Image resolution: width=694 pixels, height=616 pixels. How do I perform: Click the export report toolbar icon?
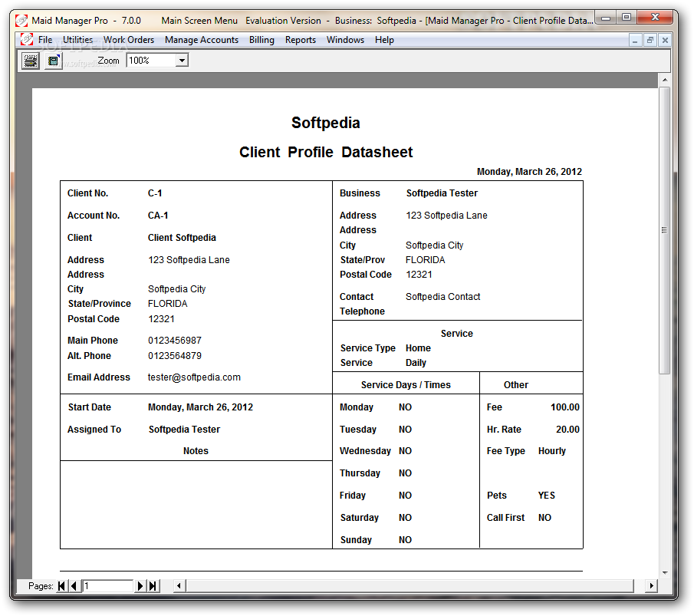pos(53,61)
